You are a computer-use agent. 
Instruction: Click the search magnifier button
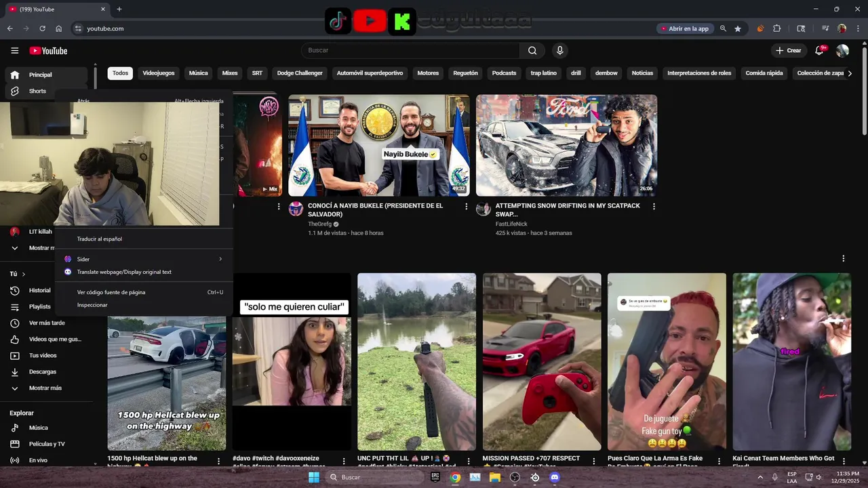pos(532,50)
